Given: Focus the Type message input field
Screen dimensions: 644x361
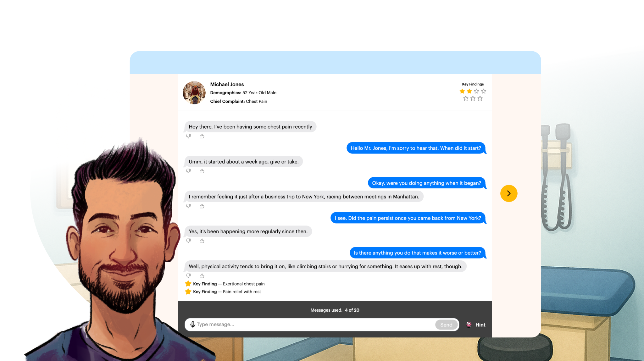Looking at the screenshot, I should tap(314, 325).
